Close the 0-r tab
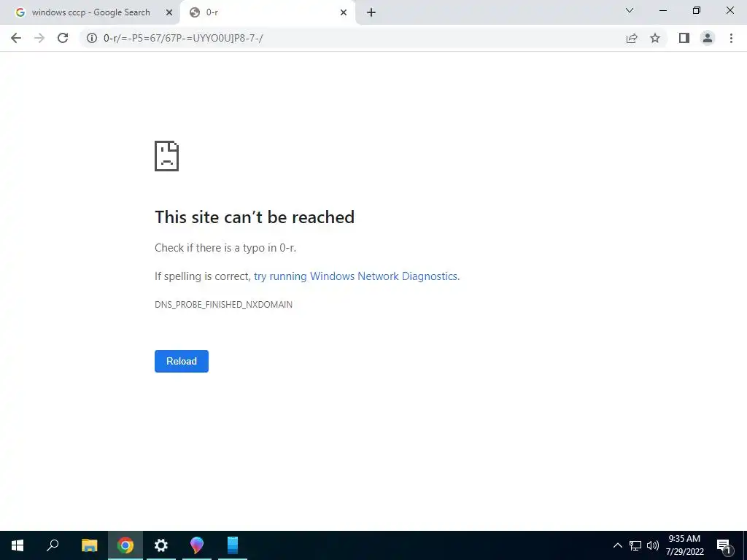Screen dimensions: 747x560 coord(343,12)
